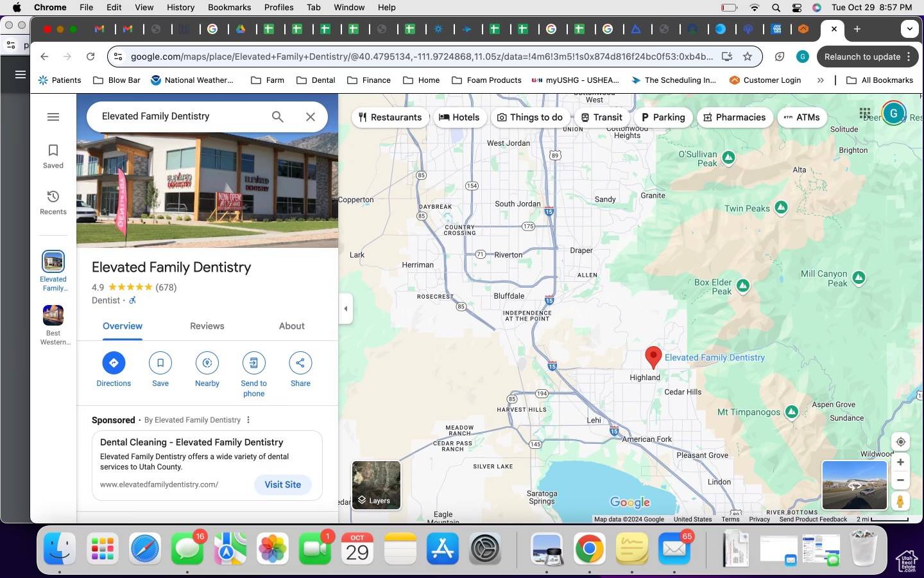Open the Bookmarks menu
Image resolution: width=924 pixels, height=578 pixels.
[229, 7]
